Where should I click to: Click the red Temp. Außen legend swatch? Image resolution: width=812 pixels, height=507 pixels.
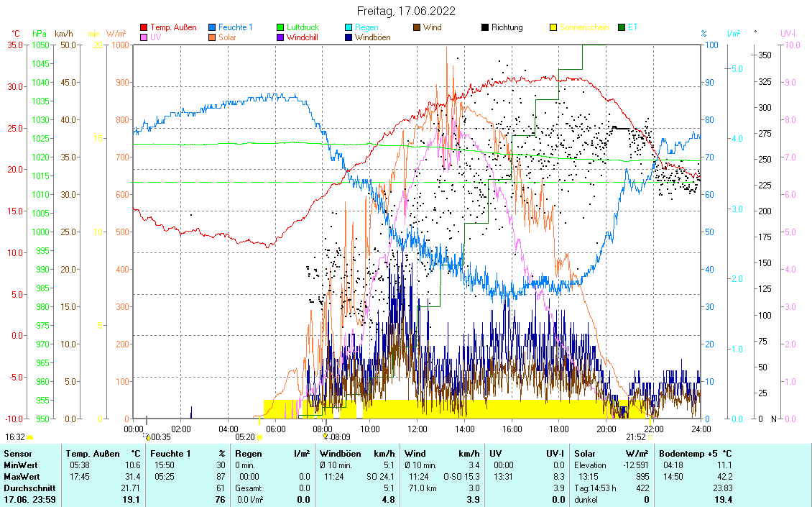pyautogui.click(x=144, y=27)
